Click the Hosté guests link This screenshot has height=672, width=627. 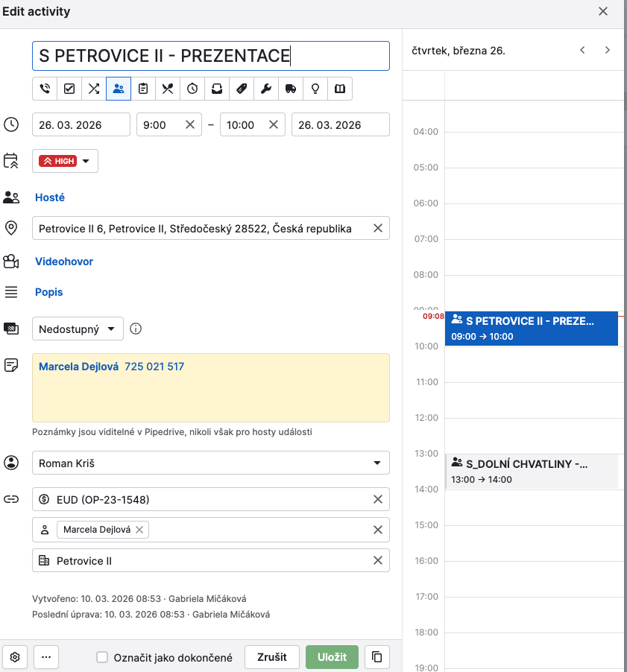click(50, 197)
